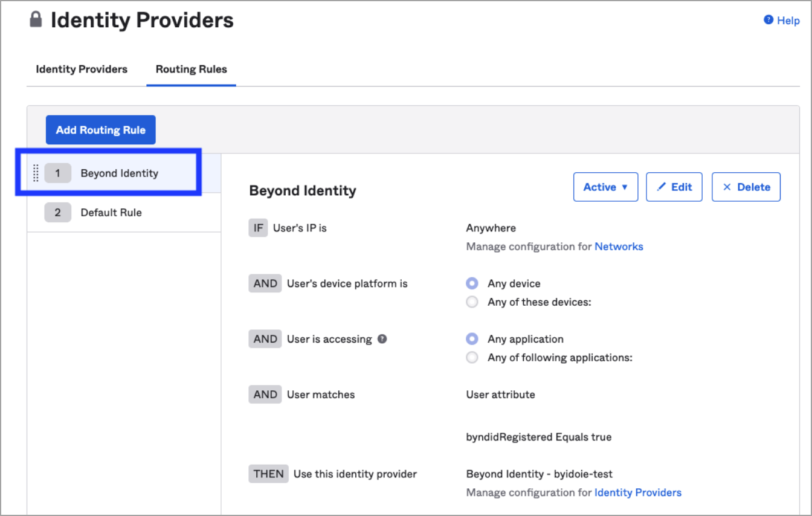Image resolution: width=812 pixels, height=516 pixels.
Task: Click the number 1 badge for Beyond Identity
Action: tap(58, 173)
